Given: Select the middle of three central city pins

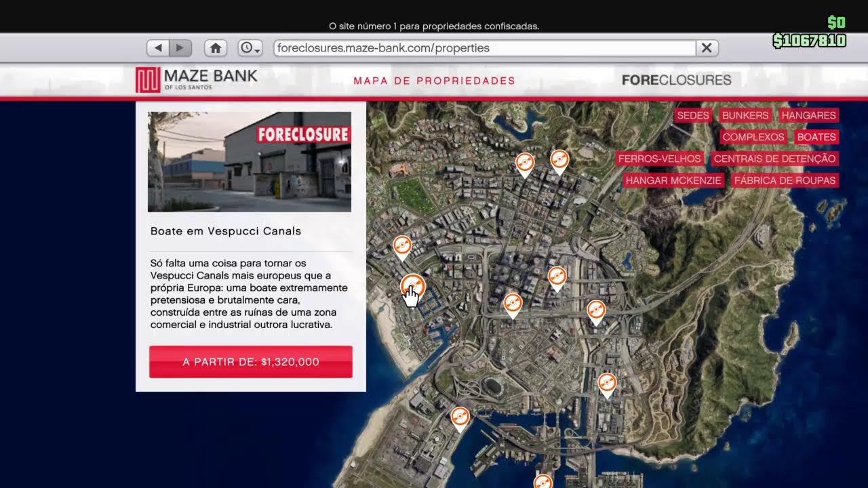Looking at the screenshot, I should [557, 279].
